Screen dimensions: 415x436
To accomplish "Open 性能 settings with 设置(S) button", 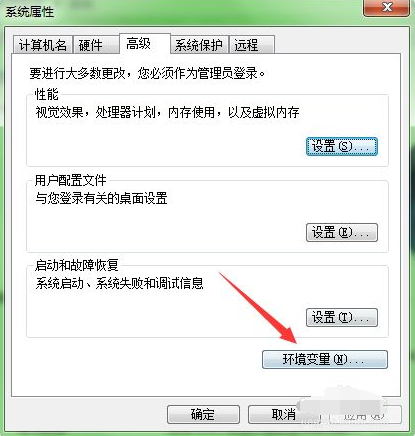I will (342, 146).
